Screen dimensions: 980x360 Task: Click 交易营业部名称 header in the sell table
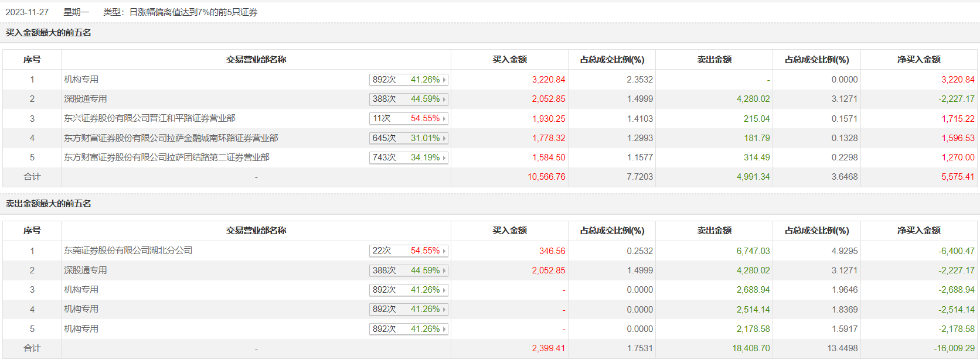click(256, 231)
